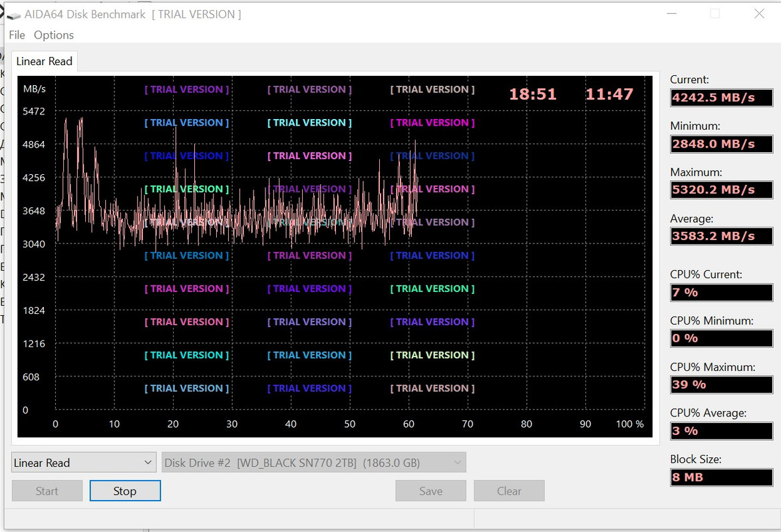Click the Maximum 5320.2 MB/s readout
781x532 pixels.
coord(722,190)
